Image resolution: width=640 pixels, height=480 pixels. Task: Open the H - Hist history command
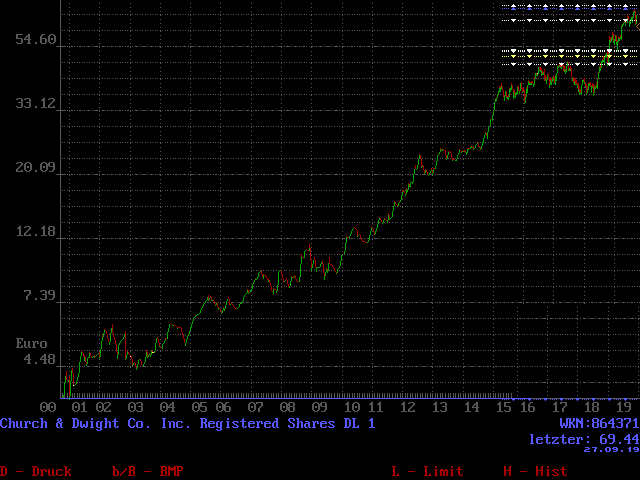tap(534, 471)
